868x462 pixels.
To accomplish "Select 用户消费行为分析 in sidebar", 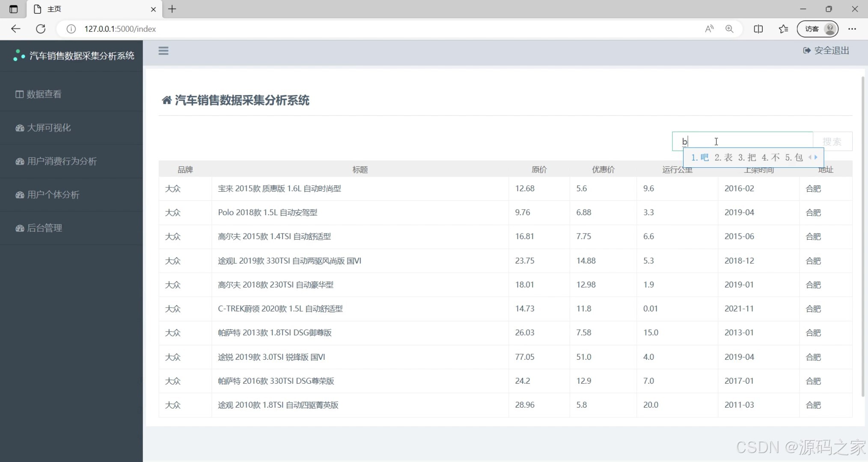I will (61, 161).
